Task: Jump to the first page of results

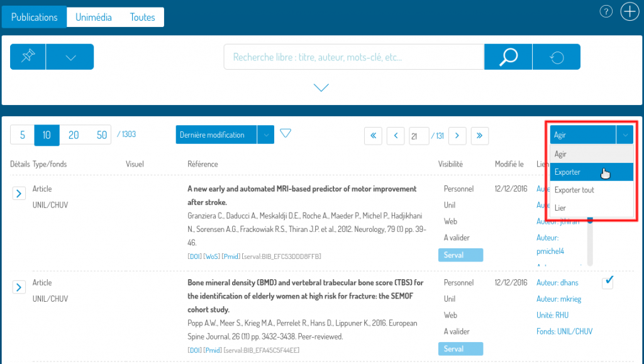Action: (x=373, y=135)
